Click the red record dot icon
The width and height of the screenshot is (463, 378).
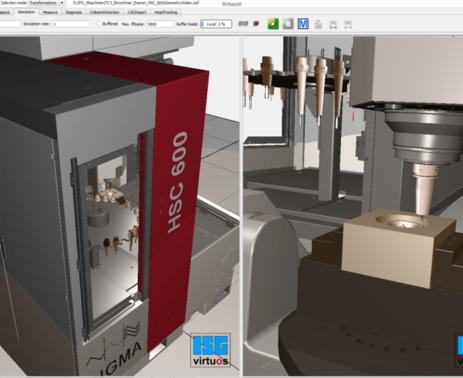point(256,24)
